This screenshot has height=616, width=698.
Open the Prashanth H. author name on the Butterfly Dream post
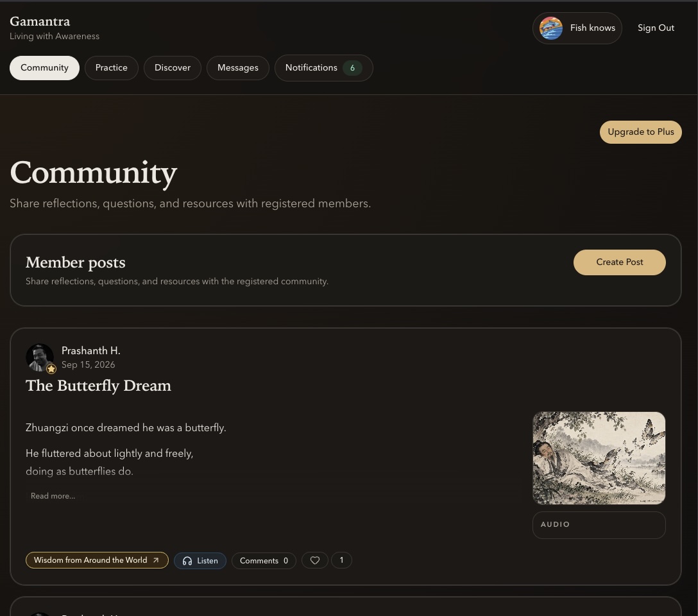[91, 351]
